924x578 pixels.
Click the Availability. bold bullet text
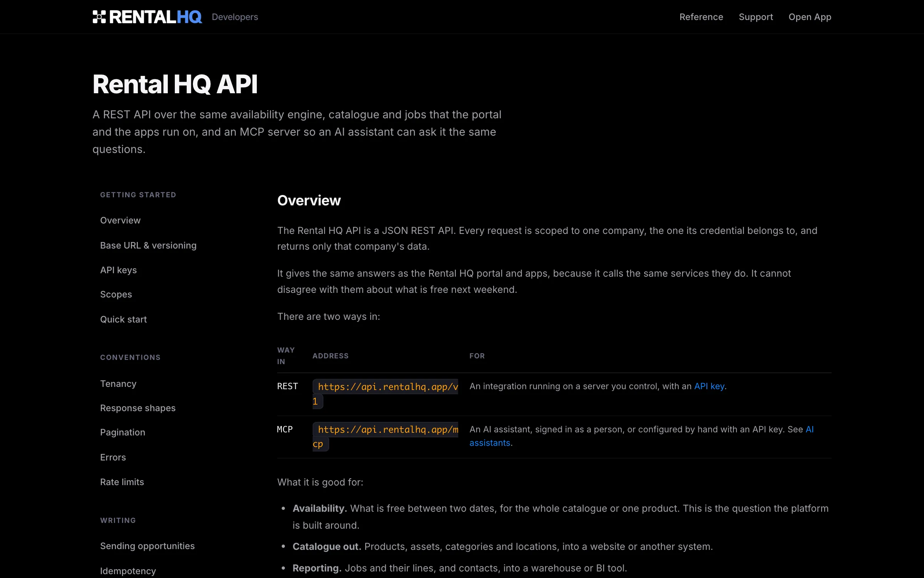(x=320, y=508)
